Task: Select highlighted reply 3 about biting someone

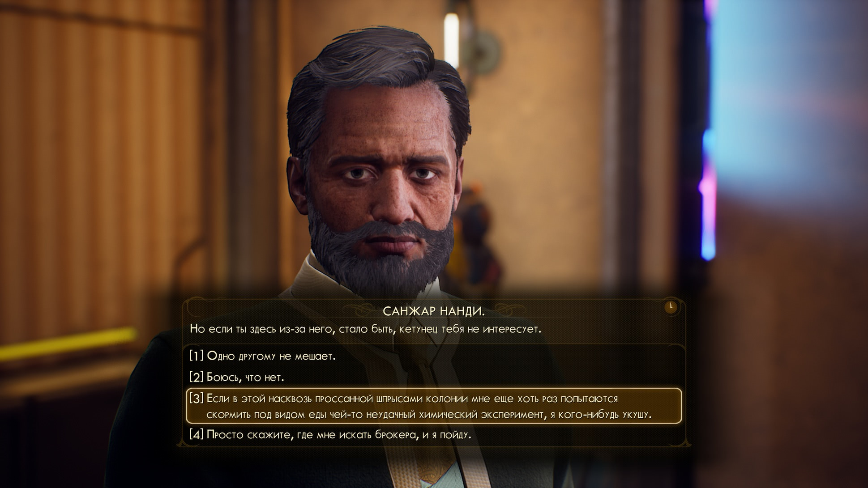Action: point(434,406)
